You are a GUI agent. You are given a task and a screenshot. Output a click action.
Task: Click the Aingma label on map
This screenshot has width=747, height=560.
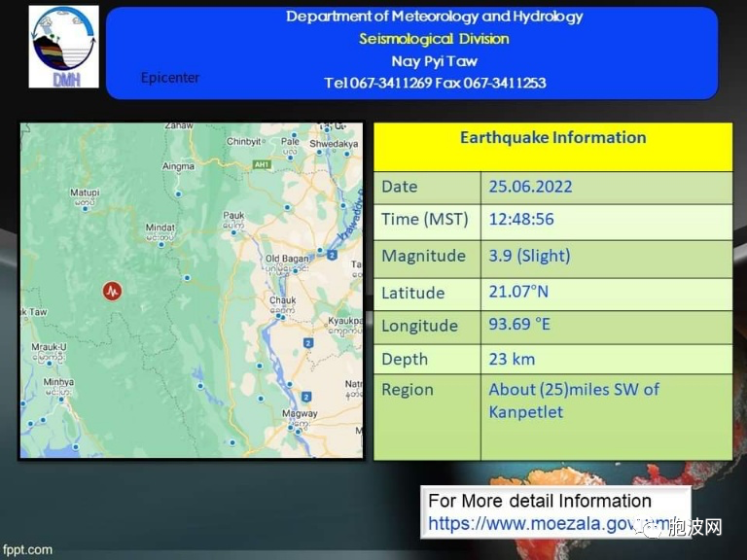click(x=178, y=166)
